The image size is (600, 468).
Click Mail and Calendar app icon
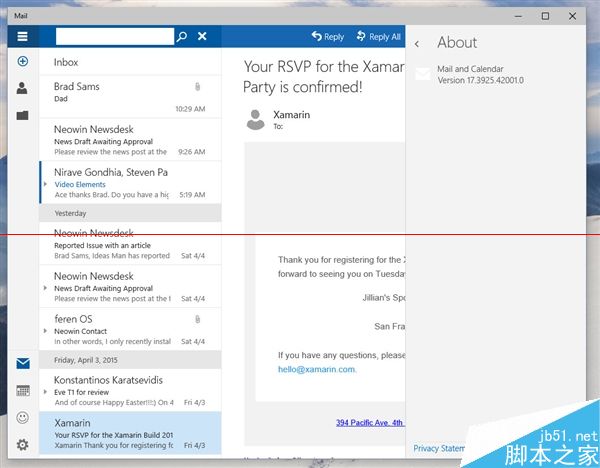(x=422, y=74)
